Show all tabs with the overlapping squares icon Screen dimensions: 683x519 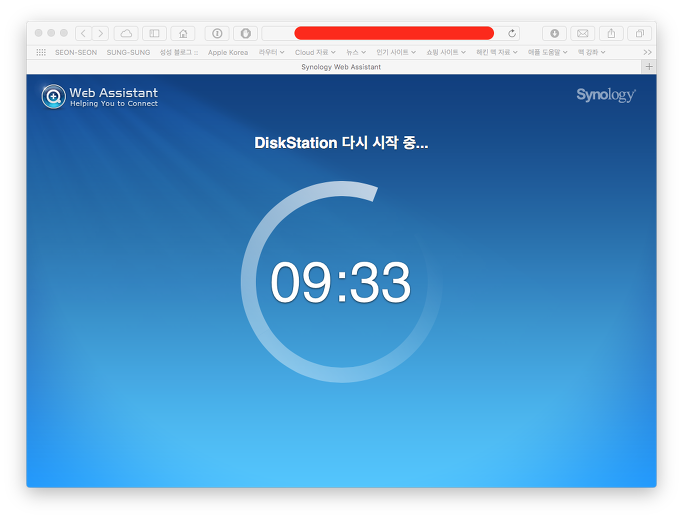coord(640,33)
